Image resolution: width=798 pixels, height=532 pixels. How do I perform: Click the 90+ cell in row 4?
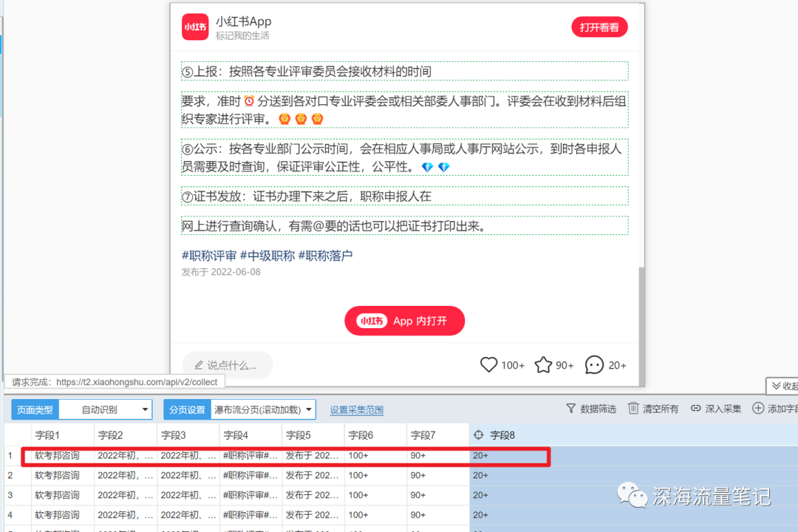438,515
